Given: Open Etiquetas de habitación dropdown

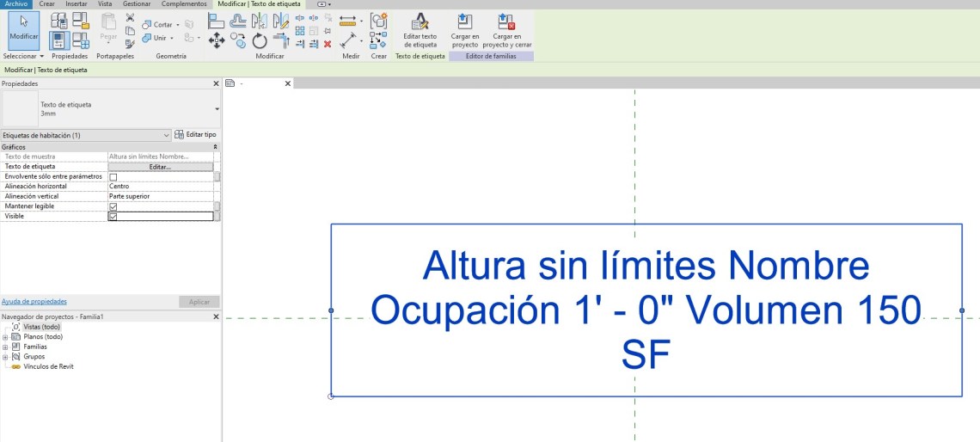Looking at the screenshot, I should point(166,136).
